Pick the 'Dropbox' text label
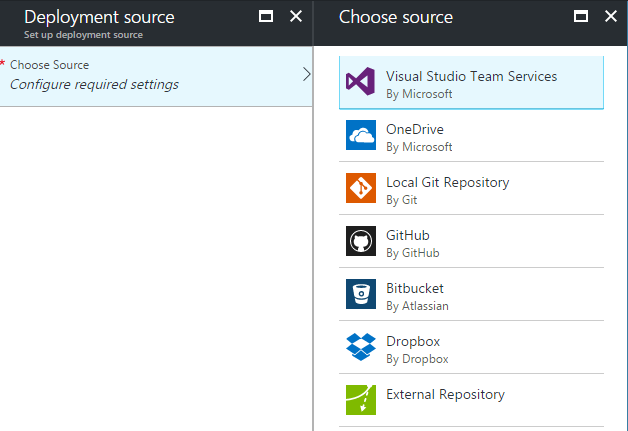The image size is (628, 431). pyautogui.click(x=412, y=341)
